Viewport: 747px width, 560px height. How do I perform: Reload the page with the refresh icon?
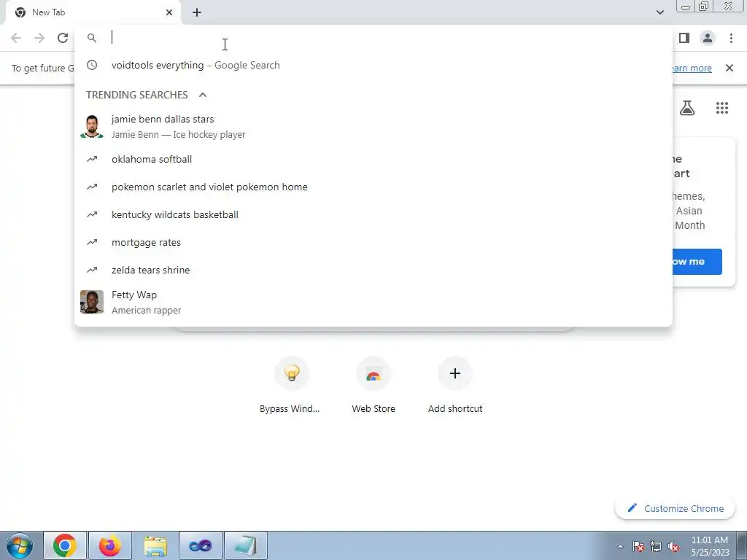[x=63, y=38]
